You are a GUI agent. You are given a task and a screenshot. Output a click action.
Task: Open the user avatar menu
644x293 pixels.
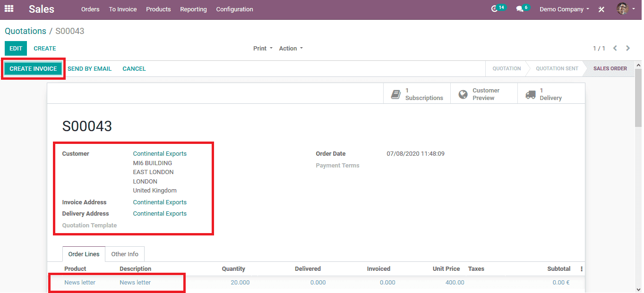[x=626, y=8]
